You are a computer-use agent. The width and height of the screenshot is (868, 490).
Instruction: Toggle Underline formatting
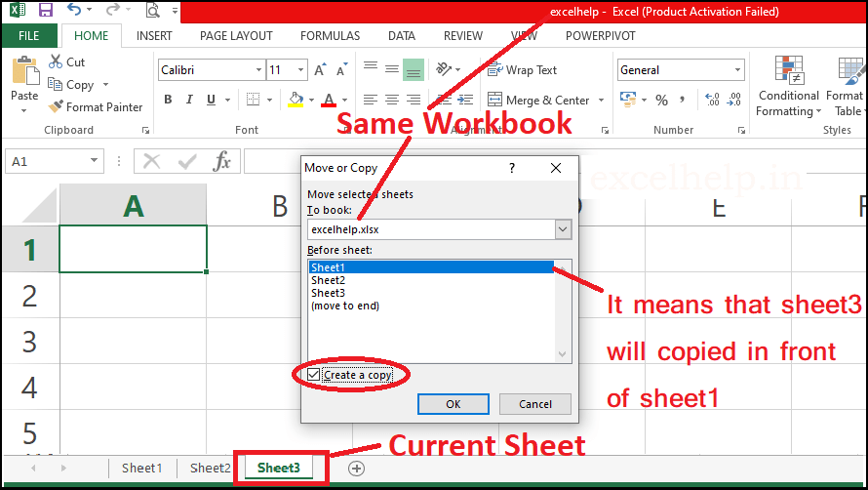tap(211, 100)
